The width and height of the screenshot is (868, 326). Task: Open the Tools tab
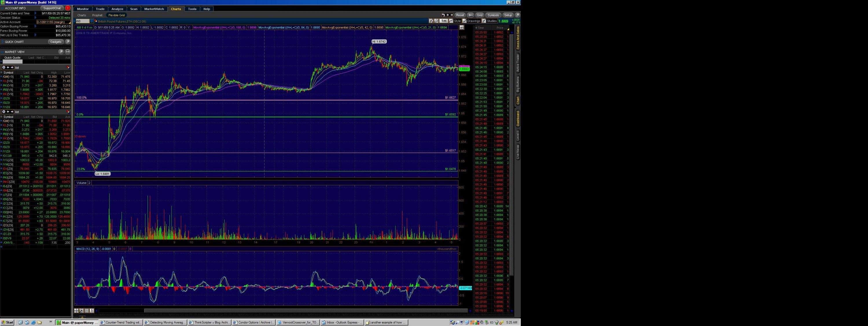192,9
